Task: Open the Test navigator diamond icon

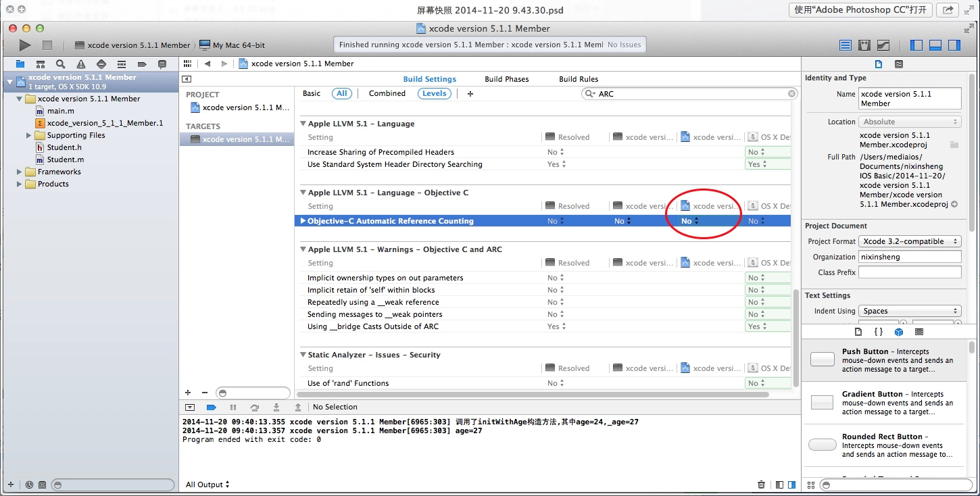Action: click(x=101, y=64)
